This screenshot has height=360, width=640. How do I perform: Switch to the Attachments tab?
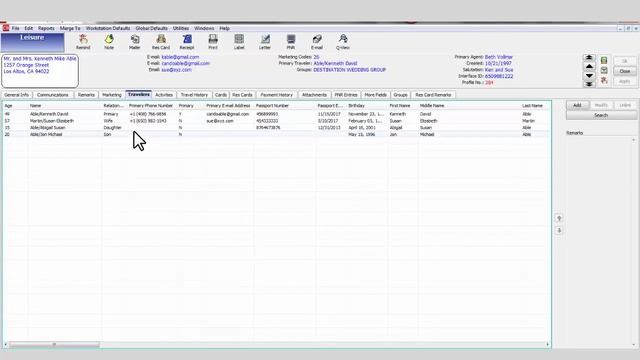(314, 95)
